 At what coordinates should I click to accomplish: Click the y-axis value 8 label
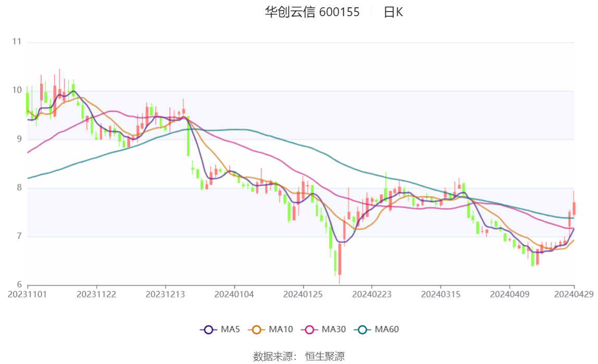[19, 187]
